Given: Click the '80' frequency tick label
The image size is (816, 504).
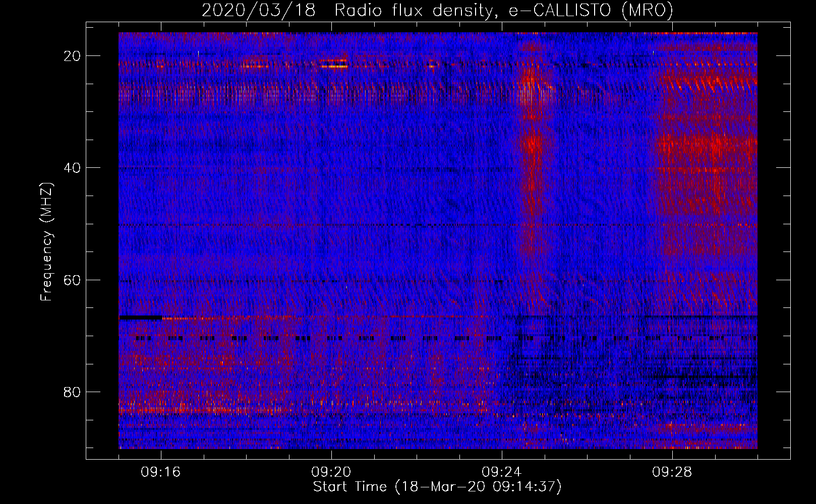Looking at the screenshot, I should point(73,392).
